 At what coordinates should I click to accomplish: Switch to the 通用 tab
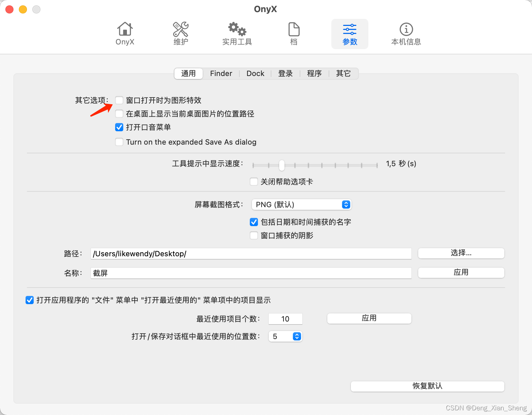189,73
